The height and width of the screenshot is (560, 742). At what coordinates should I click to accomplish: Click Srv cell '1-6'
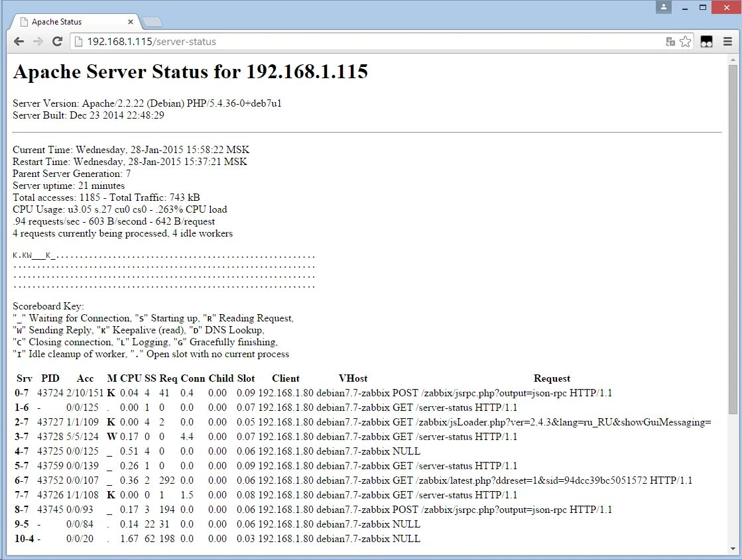22,407
